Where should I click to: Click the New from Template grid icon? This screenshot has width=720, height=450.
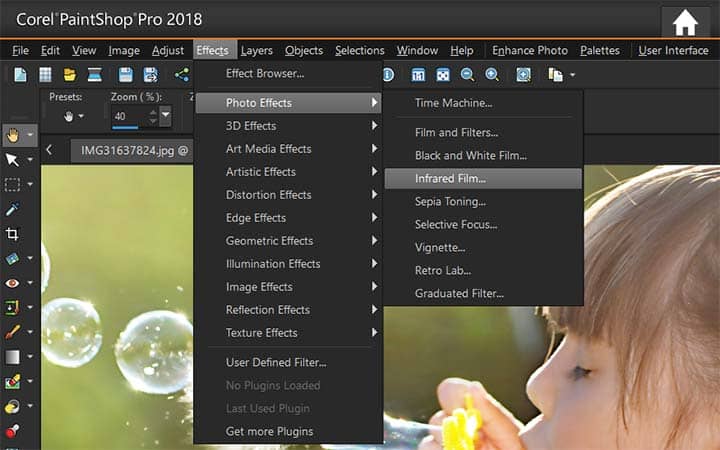[45, 74]
